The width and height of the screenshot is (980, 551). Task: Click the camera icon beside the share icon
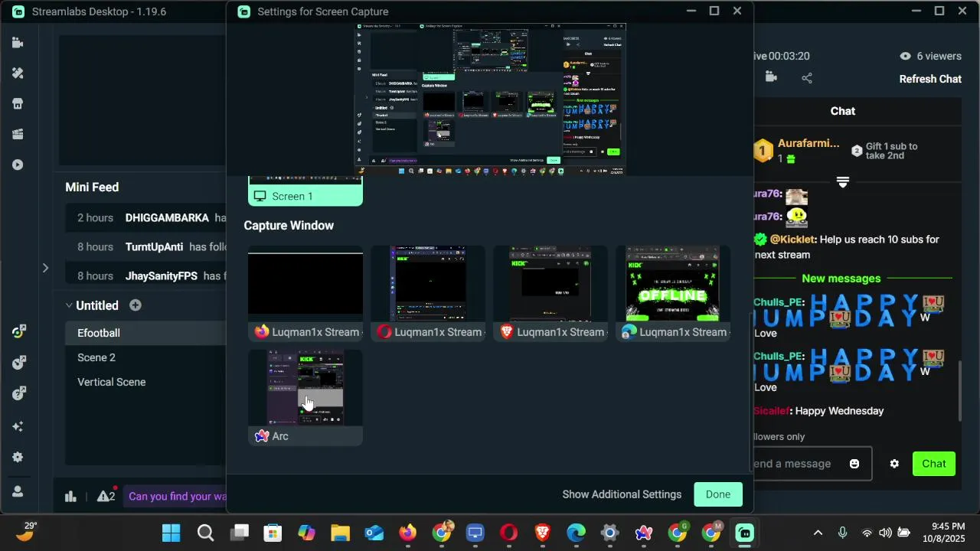(771, 77)
